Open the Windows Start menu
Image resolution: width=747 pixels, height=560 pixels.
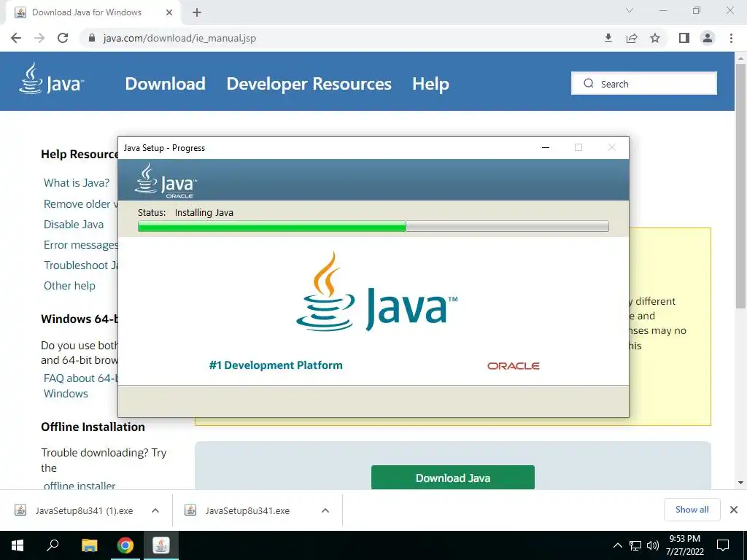(18, 545)
